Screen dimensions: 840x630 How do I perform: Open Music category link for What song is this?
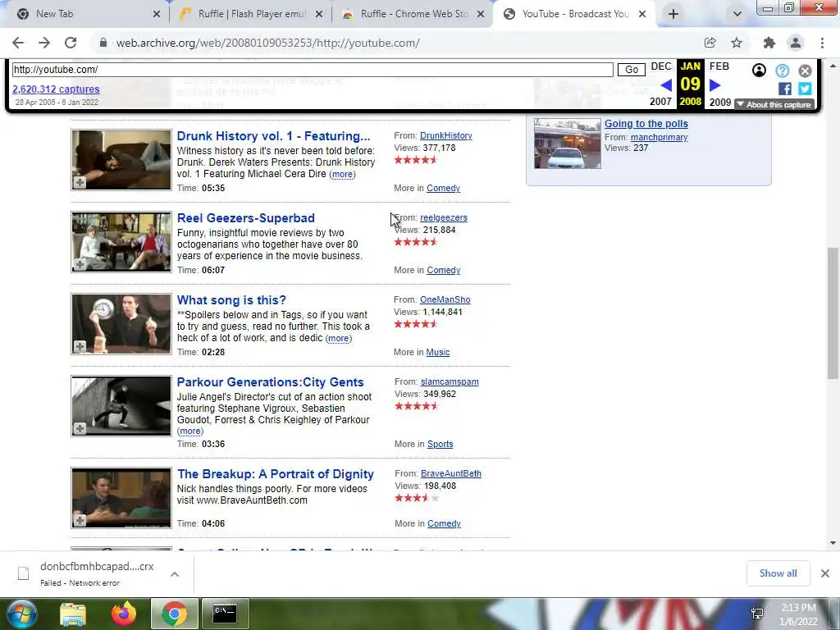[438, 352]
